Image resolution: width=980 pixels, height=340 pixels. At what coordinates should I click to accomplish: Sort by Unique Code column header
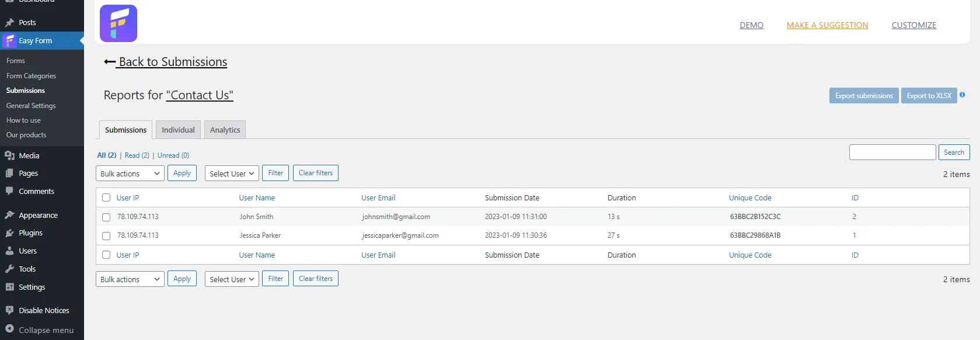coord(750,198)
